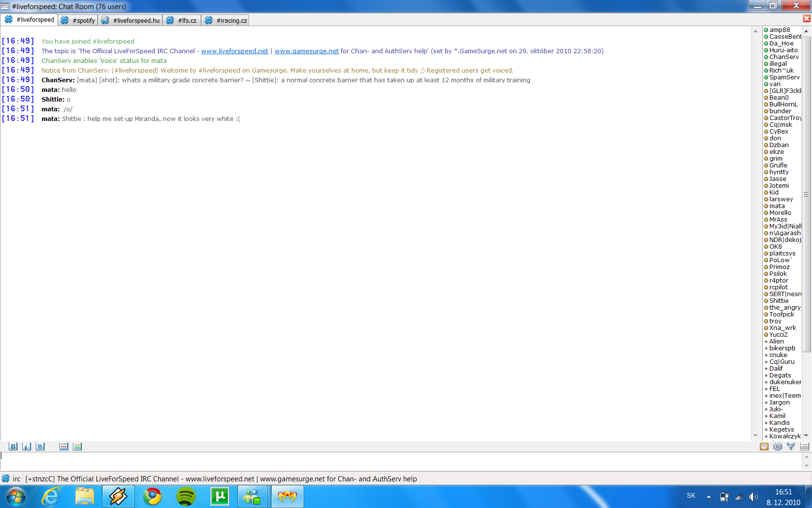Open the volume speaker tray icon
The width and height of the screenshot is (812, 508).
pyautogui.click(x=754, y=496)
